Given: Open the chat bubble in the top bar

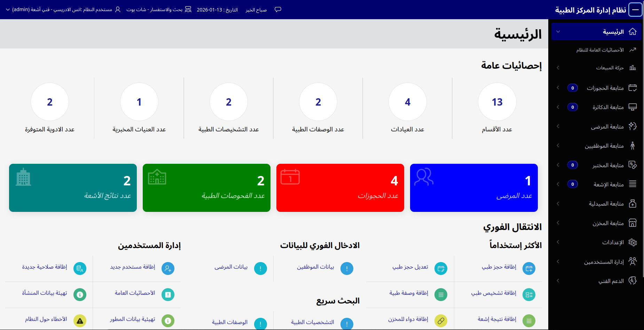Looking at the screenshot, I should coord(278,9).
